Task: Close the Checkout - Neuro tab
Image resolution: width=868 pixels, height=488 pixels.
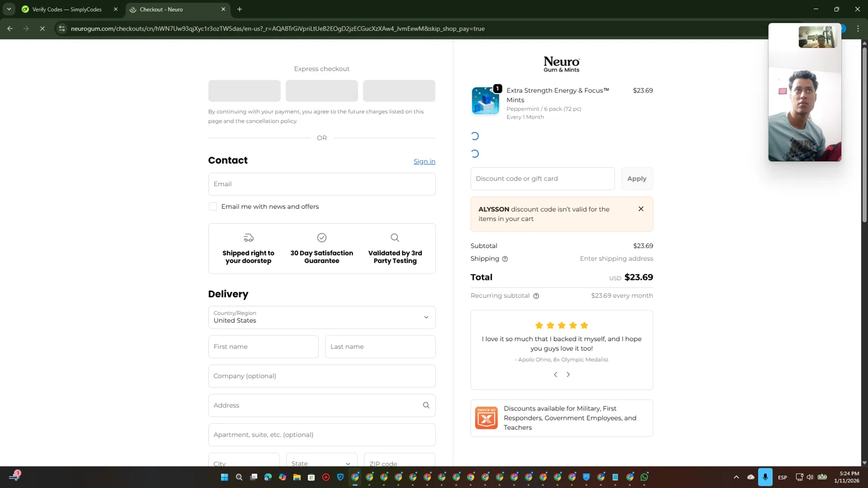Action: tap(223, 9)
